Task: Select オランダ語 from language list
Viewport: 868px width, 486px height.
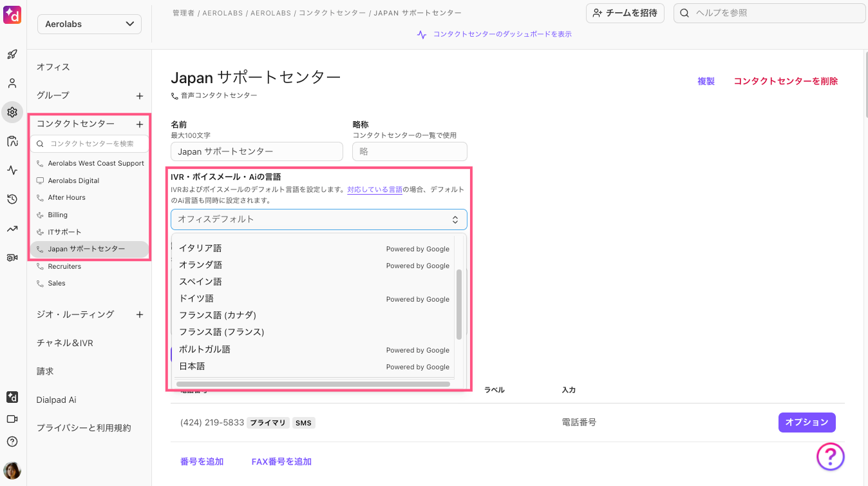Action: (x=314, y=265)
